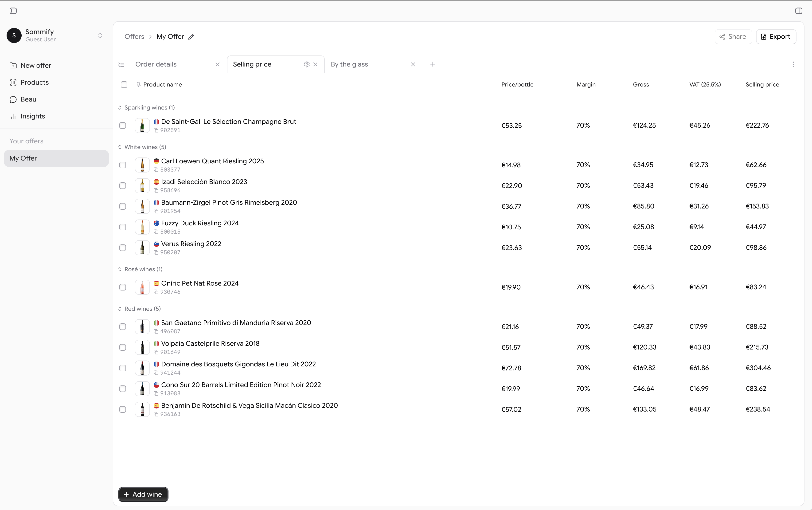The width and height of the screenshot is (812, 510).
Task: Export the offer
Action: [x=776, y=36]
